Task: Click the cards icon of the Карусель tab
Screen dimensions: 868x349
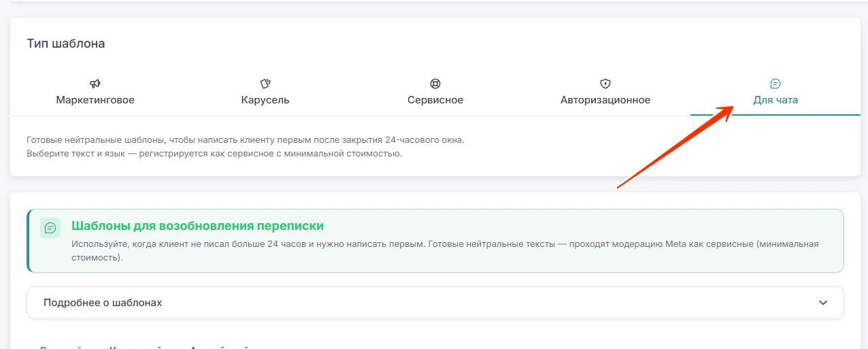Action: [265, 84]
